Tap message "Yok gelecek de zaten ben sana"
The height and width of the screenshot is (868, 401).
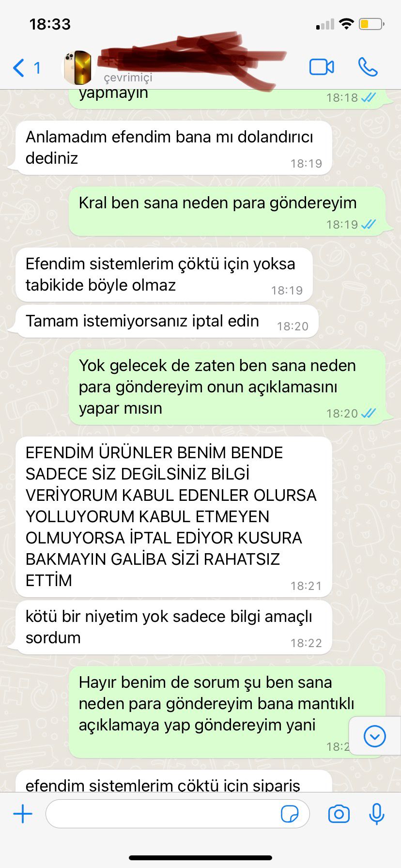pyautogui.click(x=227, y=387)
